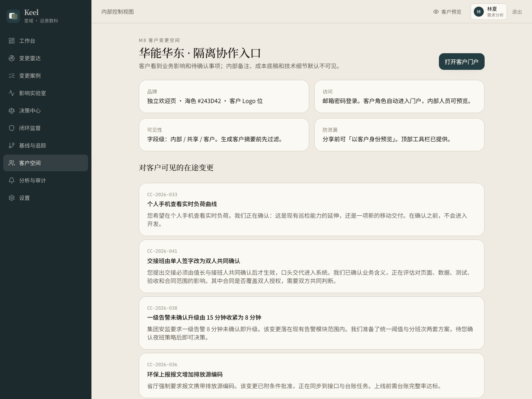This screenshot has width=532, height=399.
Task: Open 设置 from the sidebar
Action: pyautogui.click(x=46, y=198)
